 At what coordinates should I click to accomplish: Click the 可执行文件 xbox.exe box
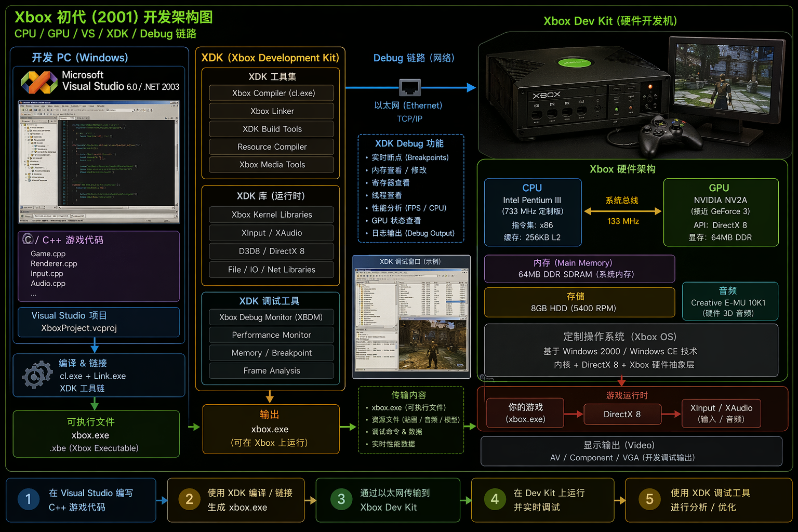(x=96, y=434)
